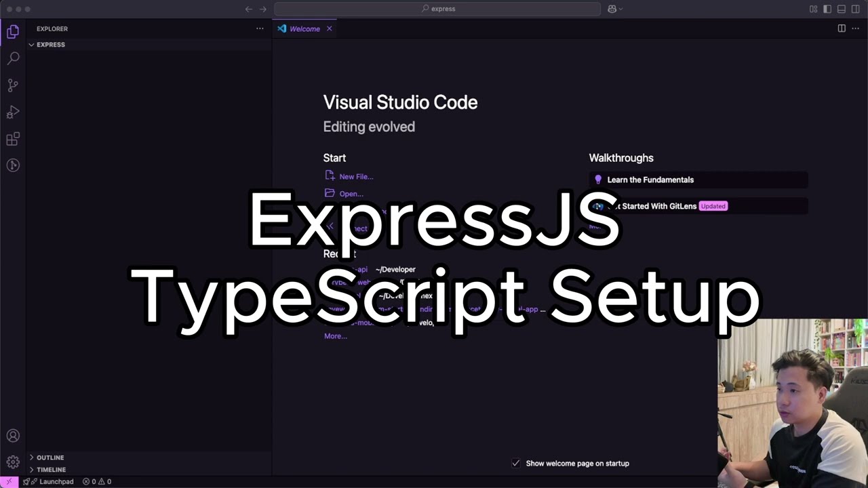Open the Manage gear menu
This screenshot has width=868, height=488.
(13, 462)
